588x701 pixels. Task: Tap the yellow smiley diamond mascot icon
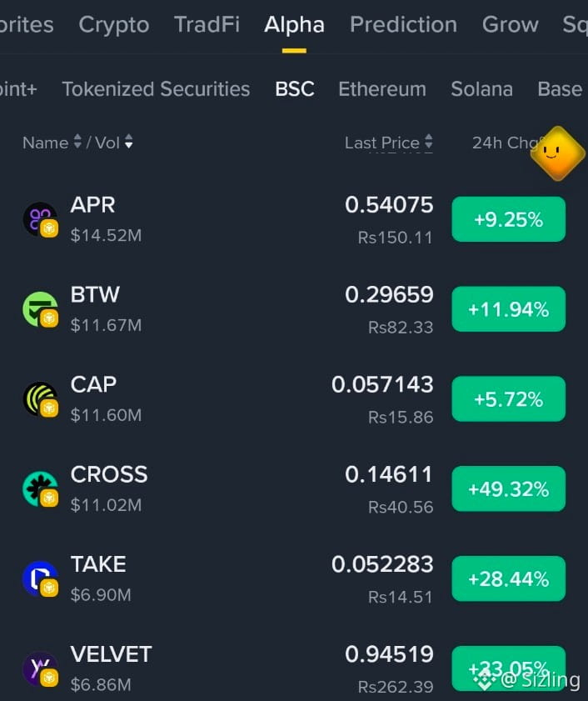558,153
